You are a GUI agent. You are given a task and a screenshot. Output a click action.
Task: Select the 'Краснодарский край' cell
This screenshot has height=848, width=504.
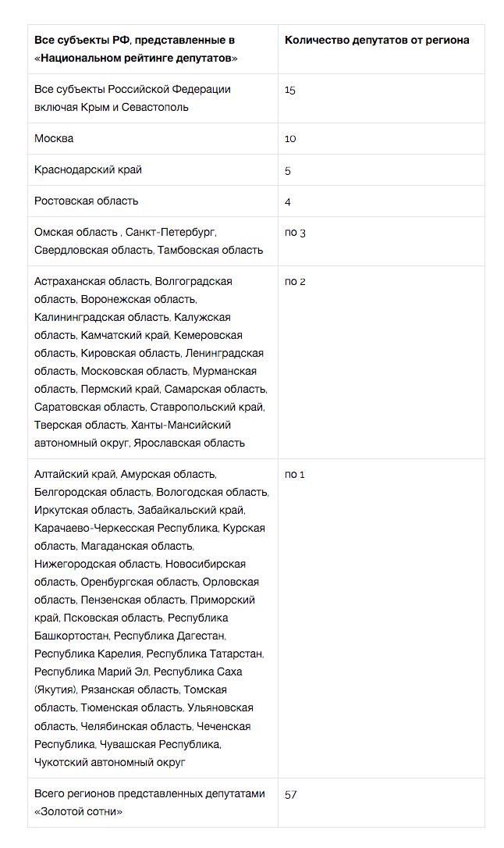(153, 169)
